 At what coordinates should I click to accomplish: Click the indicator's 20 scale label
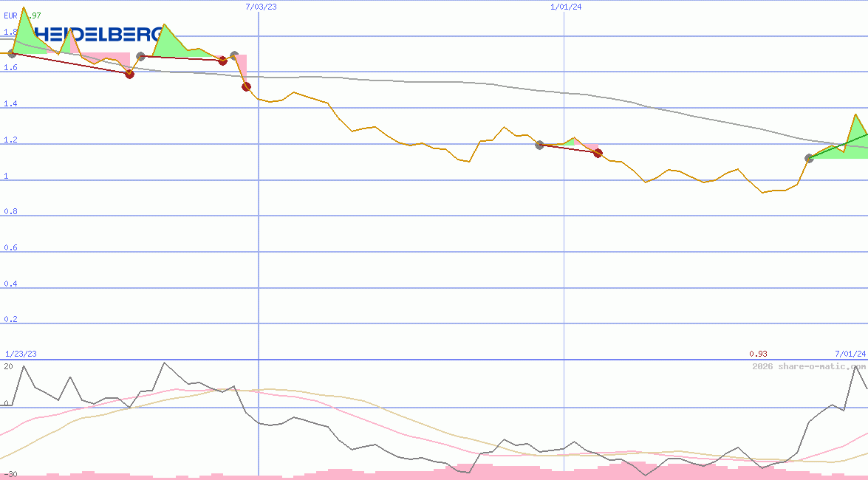pos(8,366)
